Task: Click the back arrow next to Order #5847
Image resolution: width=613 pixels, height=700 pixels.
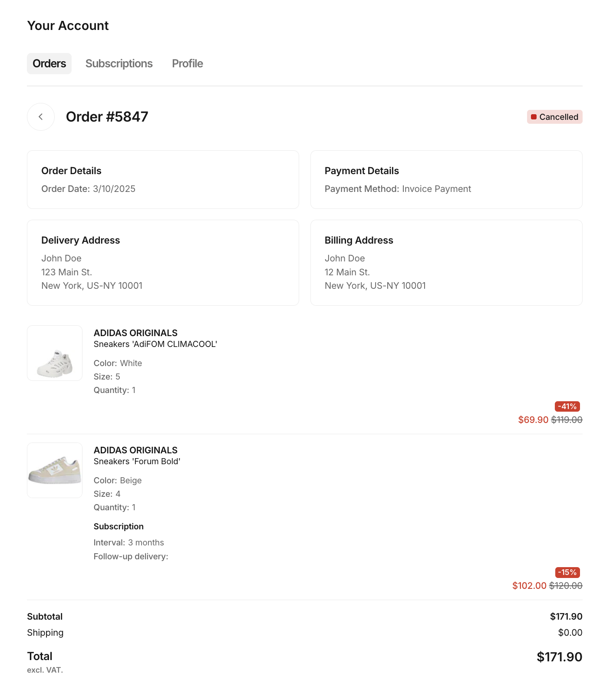Action: 41,117
